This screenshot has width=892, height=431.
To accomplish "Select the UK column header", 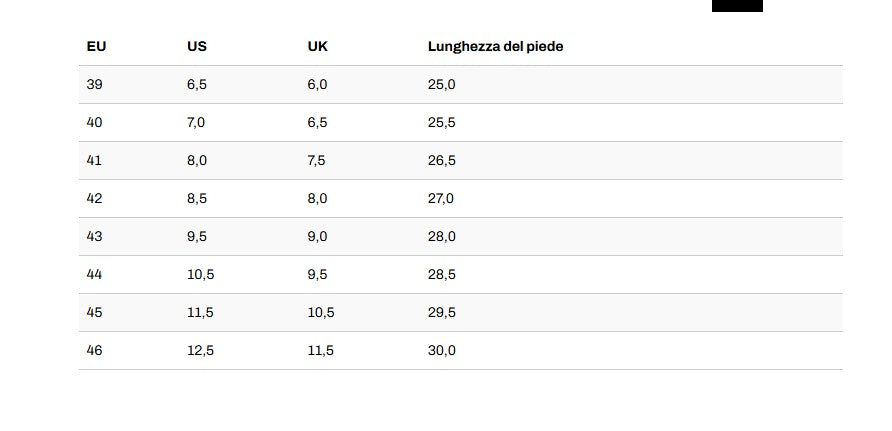I will [317, 47].
